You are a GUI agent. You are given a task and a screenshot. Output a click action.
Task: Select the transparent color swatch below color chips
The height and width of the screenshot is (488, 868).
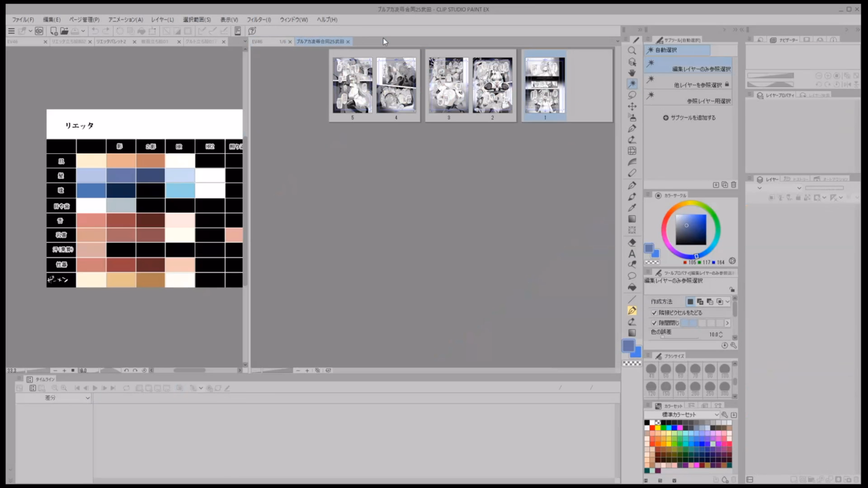(632, 363)
